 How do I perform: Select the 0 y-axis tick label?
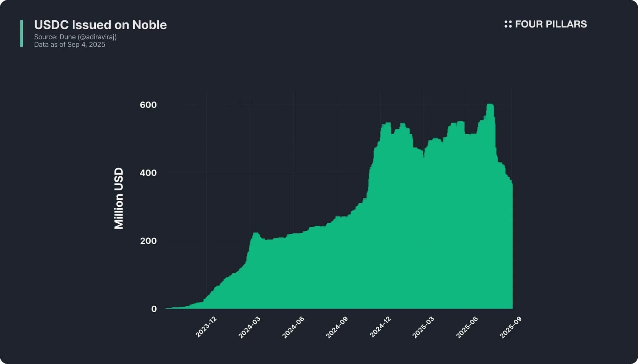coord(154,309)
